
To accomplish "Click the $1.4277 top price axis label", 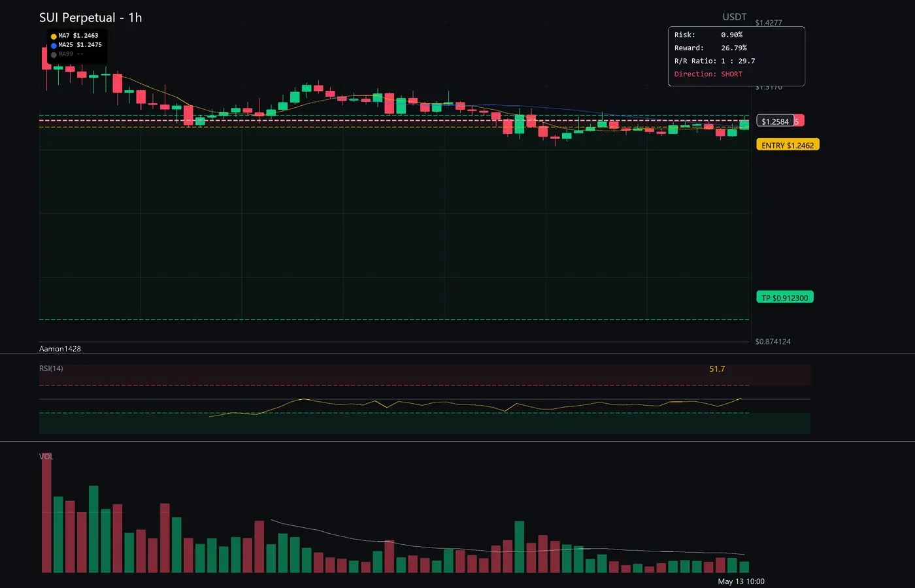I will coord(769,23).
